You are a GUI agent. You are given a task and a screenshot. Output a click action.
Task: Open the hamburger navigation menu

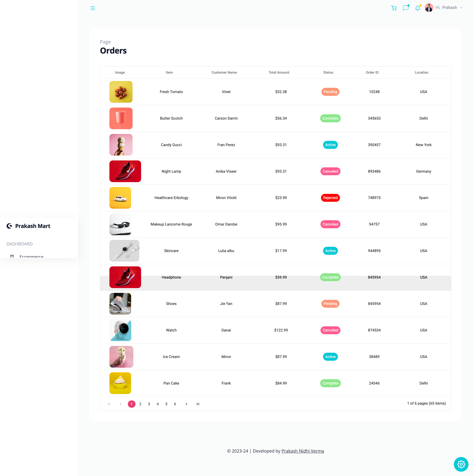click(93, 8)
